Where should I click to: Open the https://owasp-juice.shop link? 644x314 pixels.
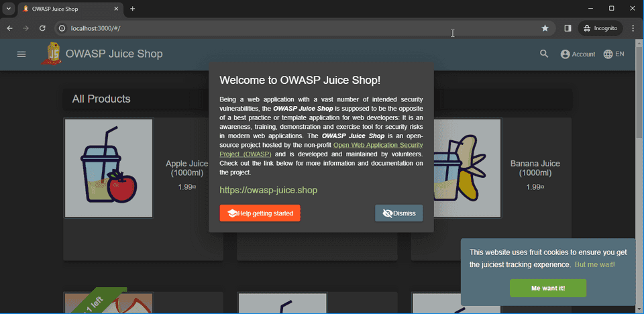point(268,191)
